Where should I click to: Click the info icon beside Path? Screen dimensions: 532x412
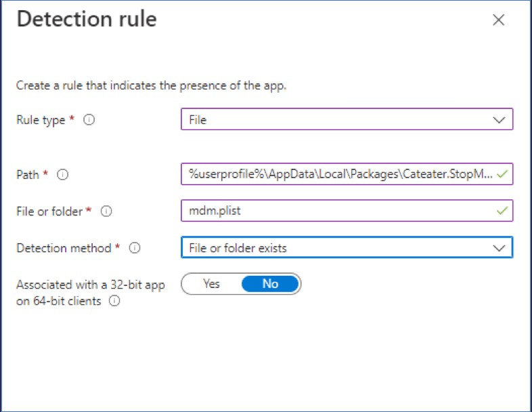point(63,174)
